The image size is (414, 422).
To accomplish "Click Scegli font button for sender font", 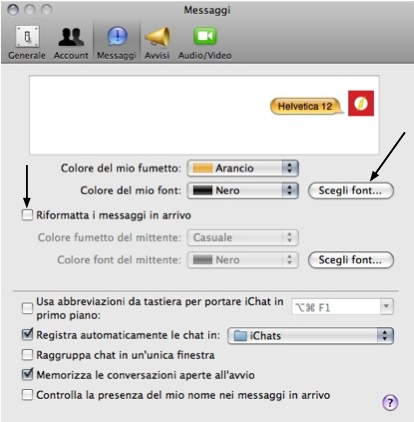I will point(351,260).
